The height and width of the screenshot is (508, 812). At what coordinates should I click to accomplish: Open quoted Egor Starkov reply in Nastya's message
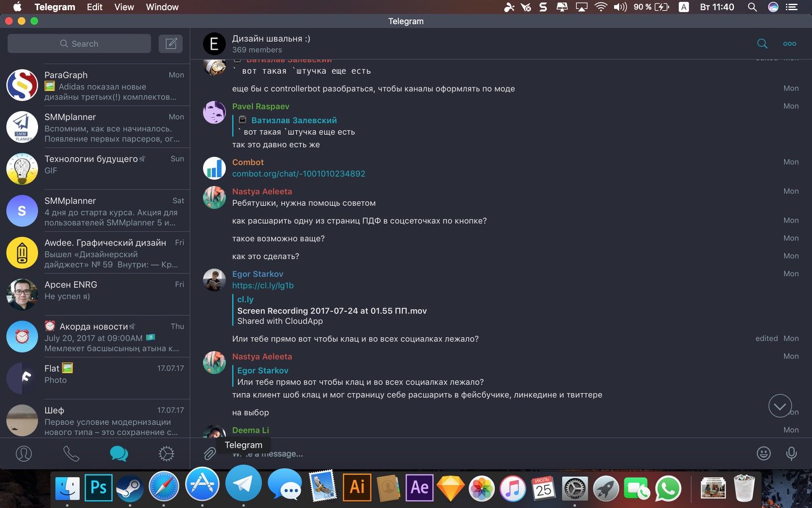[x=358, y=376]
